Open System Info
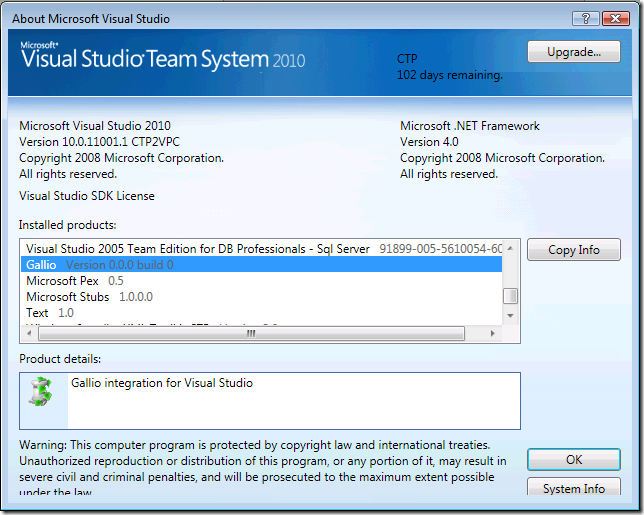The width and height of the screenshot is (644, 515). tap(573, 489)
